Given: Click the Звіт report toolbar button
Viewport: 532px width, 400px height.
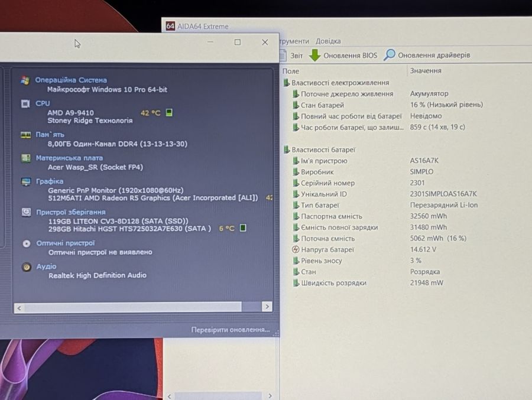Looking at the screenshot, I should [x=291, y=56].
